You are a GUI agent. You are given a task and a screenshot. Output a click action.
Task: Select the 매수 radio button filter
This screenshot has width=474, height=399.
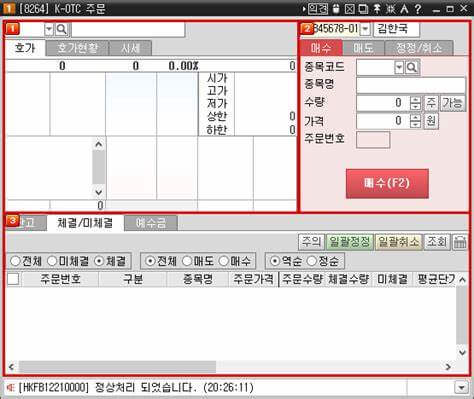pos(224,261)
